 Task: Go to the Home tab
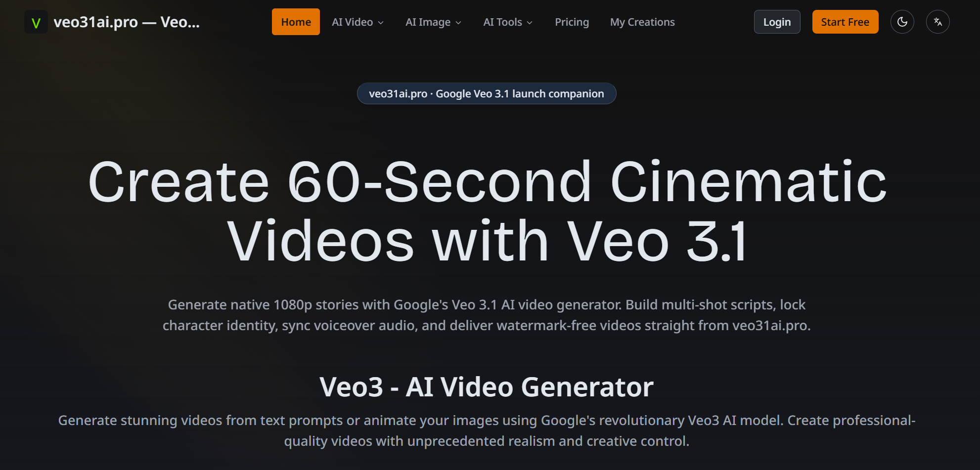pos(296,22)
